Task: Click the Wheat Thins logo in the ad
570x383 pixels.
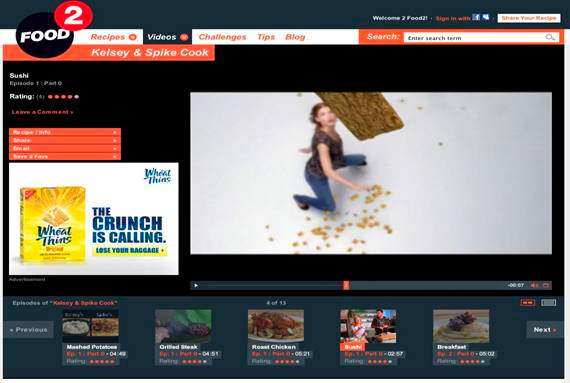Action: [158, 176]
